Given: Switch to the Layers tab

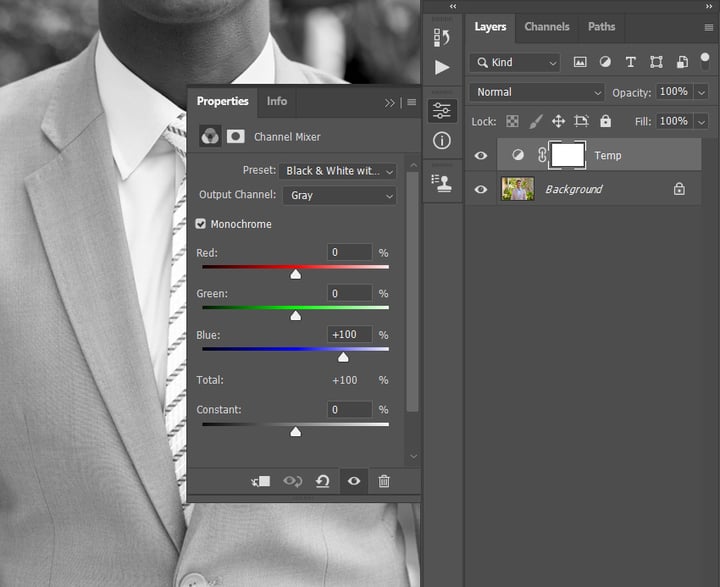Looking at the screenshot, I should (x=490, y=27).
